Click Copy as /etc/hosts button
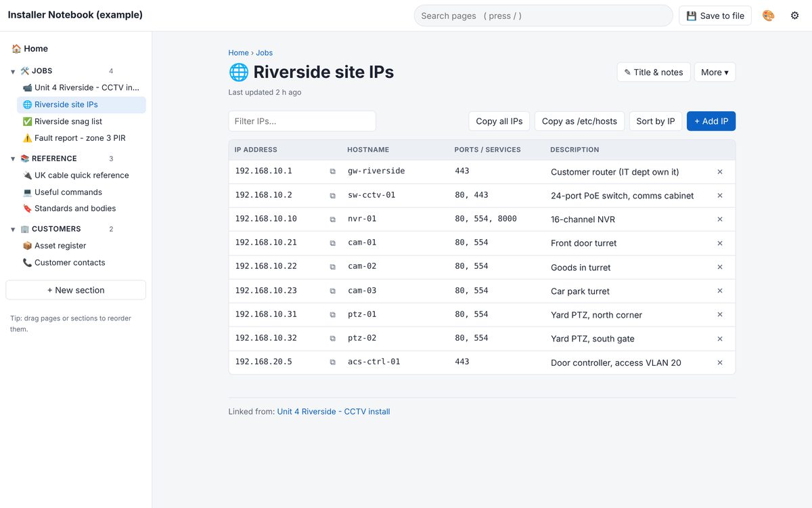The width and height of the screenshot is (812, 508). [579, 121]
